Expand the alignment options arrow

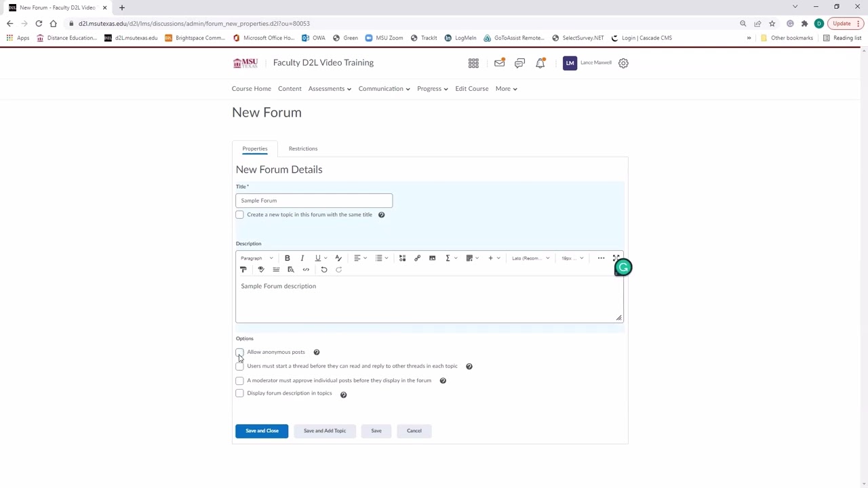(365, 258)
